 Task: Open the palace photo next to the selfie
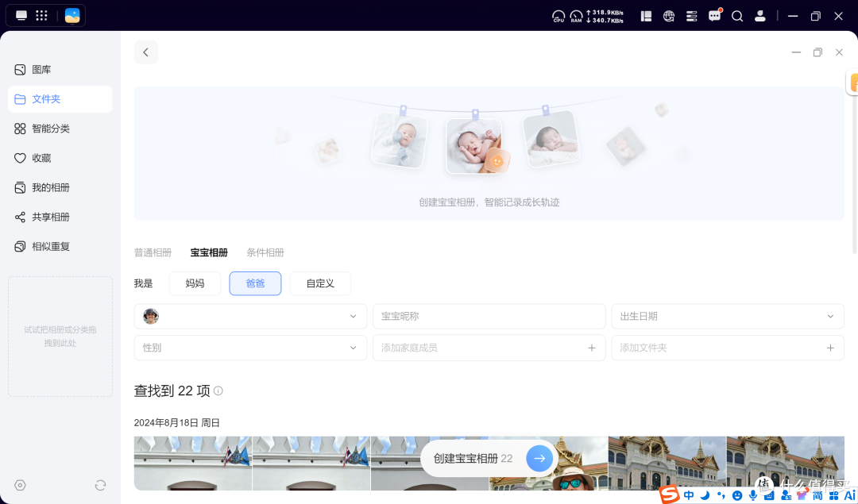pyautogui.click(x=667, y=463)
